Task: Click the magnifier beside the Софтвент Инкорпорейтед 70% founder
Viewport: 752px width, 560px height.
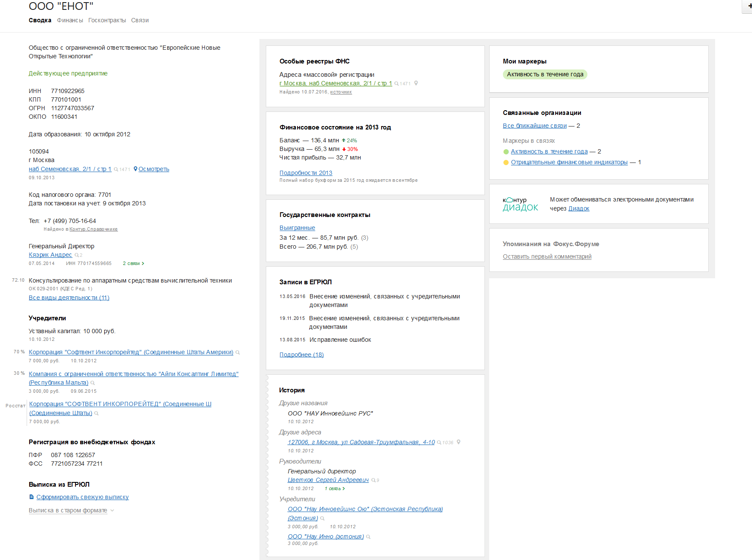Action: point(238,352)
